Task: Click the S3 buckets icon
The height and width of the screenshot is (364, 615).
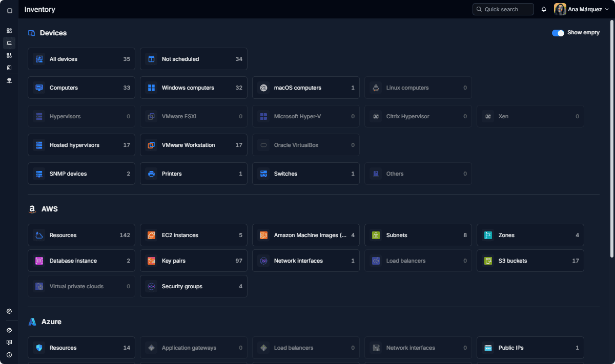Action: point(488,261)
